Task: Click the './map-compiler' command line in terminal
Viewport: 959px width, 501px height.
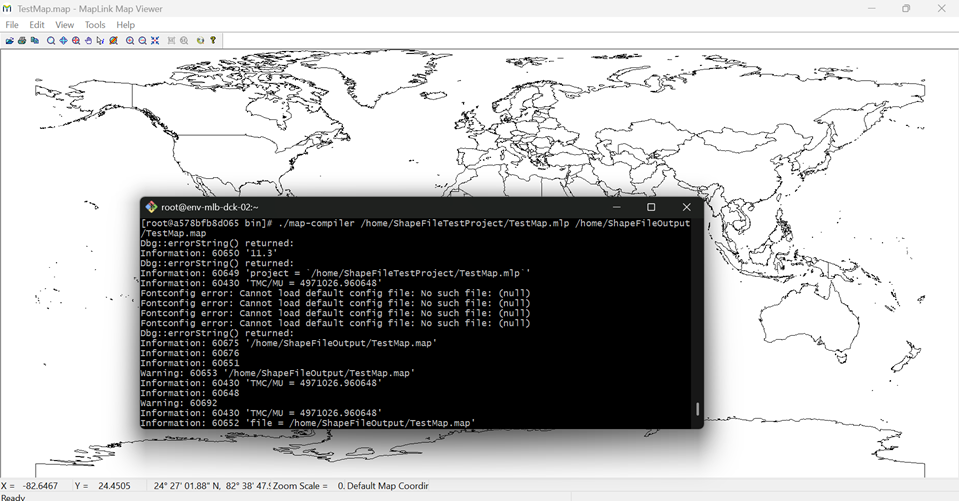Action: pyautogui.click(x=416, y=228)
